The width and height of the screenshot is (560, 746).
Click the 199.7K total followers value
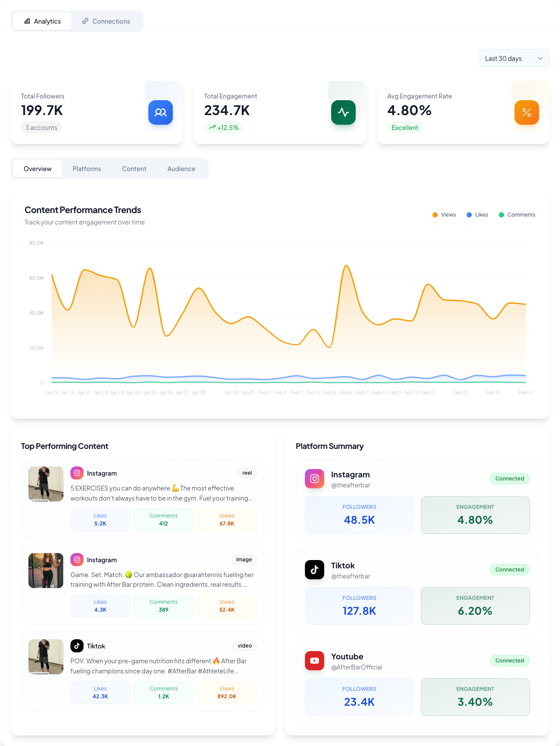point(42,110)
